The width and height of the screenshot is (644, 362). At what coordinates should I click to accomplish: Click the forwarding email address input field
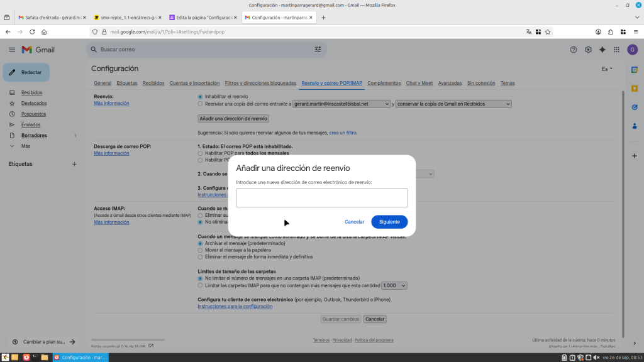pyautogui.click(x=321, y=198)
